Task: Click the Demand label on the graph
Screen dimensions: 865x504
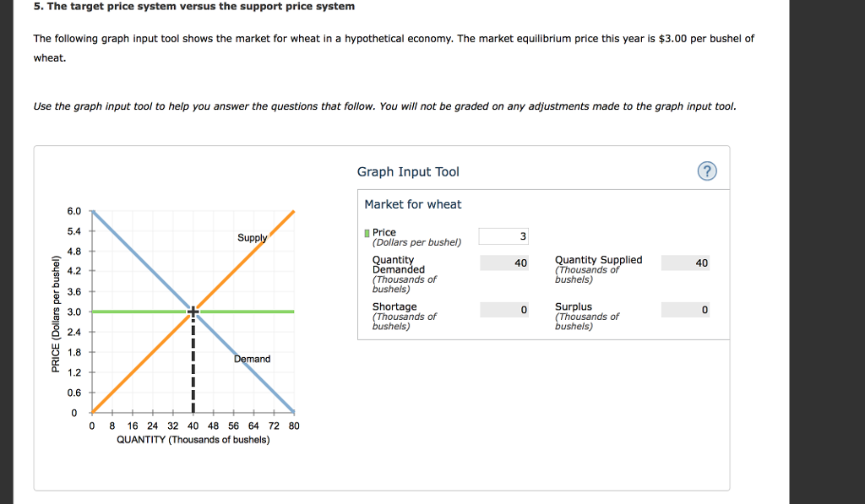Action: pyautogui.click(x=252, y=358)
